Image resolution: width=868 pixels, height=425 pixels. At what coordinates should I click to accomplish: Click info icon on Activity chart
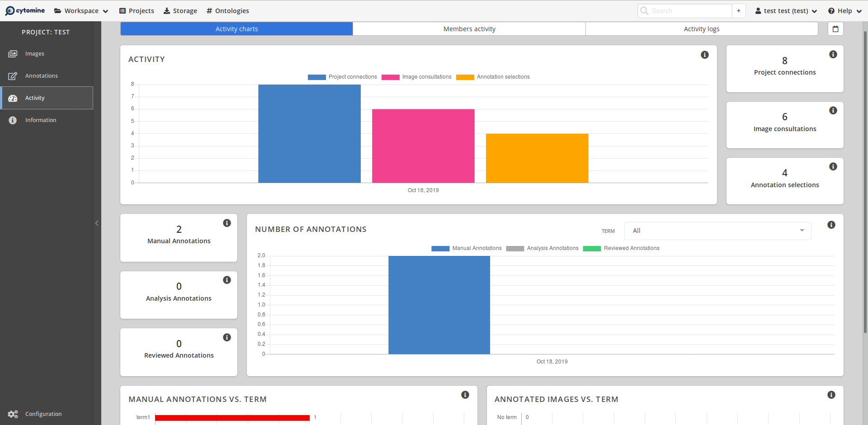click(704, 55)
